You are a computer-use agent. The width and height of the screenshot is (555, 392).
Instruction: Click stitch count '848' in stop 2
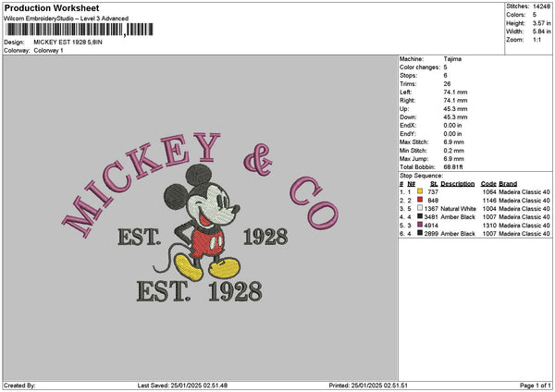tap(433, 201)
